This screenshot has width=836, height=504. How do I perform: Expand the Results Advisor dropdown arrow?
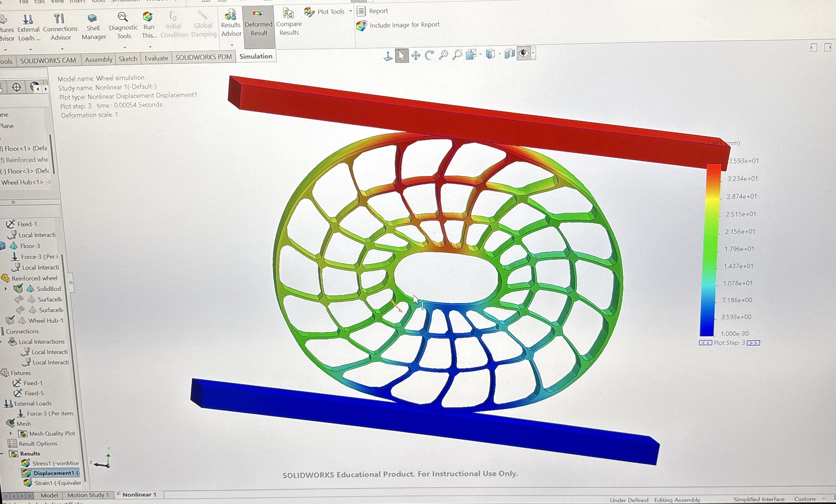pos(232,45)
